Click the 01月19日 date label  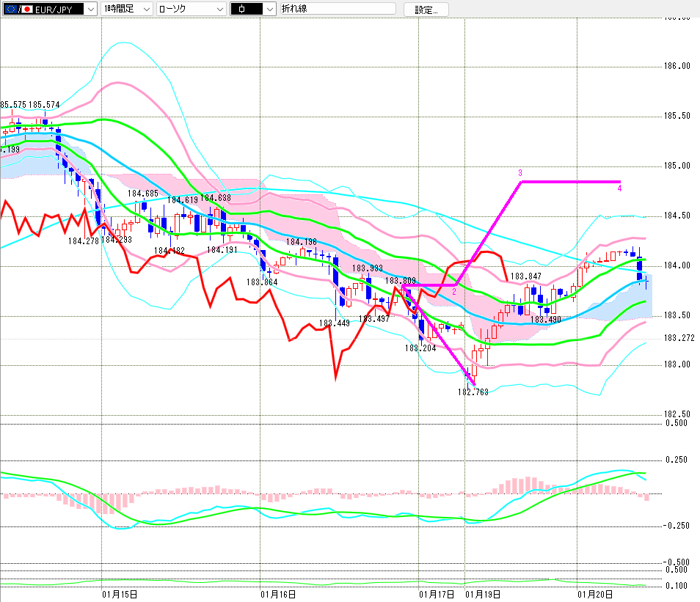click(x=483, y=593)
